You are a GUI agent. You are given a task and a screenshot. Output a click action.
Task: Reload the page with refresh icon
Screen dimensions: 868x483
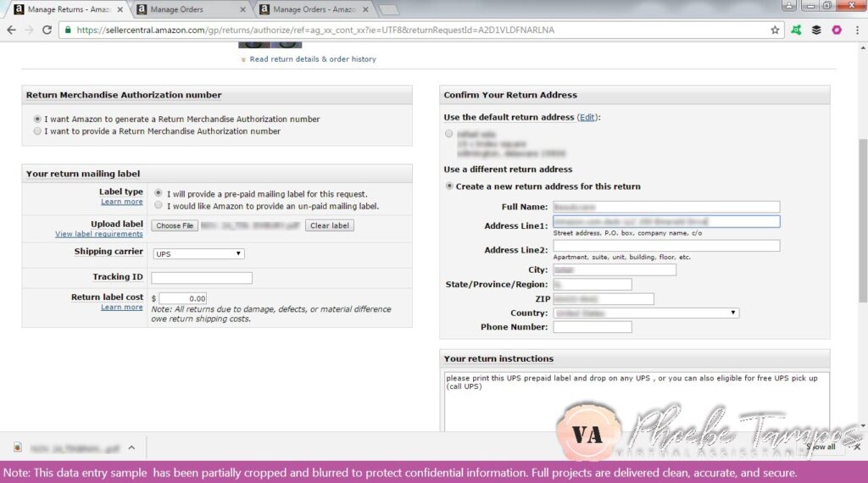pyautogui.click(x=47, y=30)
